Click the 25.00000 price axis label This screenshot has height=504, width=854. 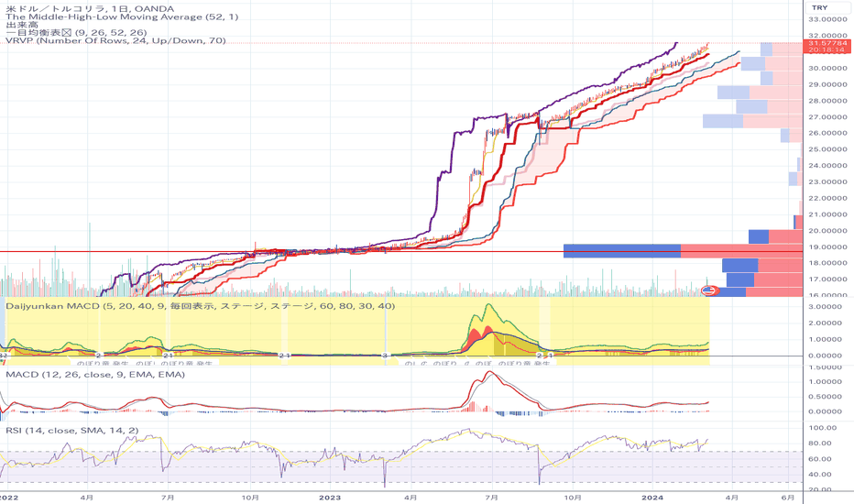[827, 149]
